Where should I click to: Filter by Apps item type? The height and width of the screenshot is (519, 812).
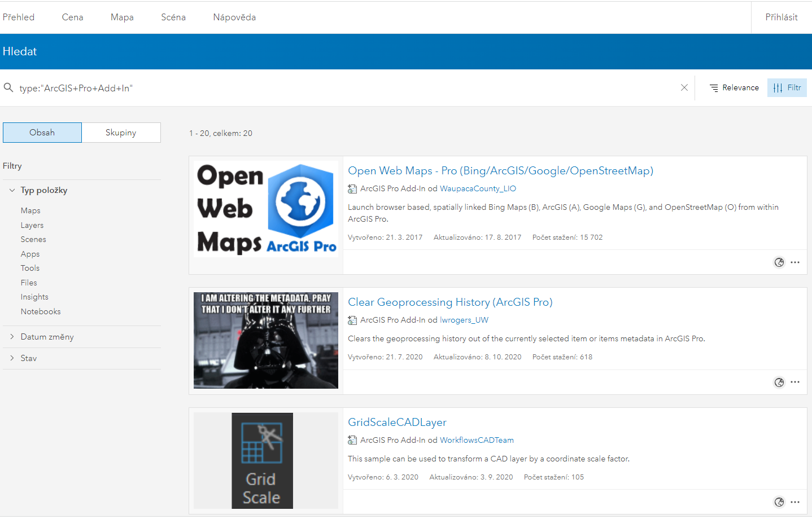30,254
